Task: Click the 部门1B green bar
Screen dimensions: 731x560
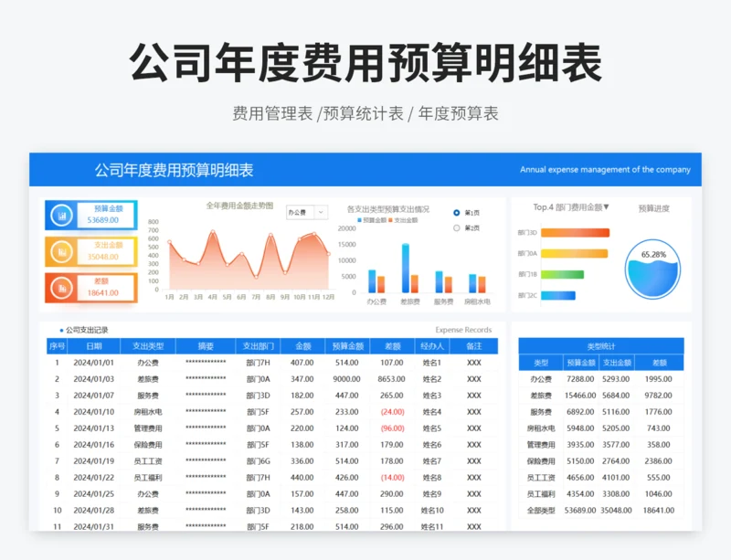Action: [562, 275]
